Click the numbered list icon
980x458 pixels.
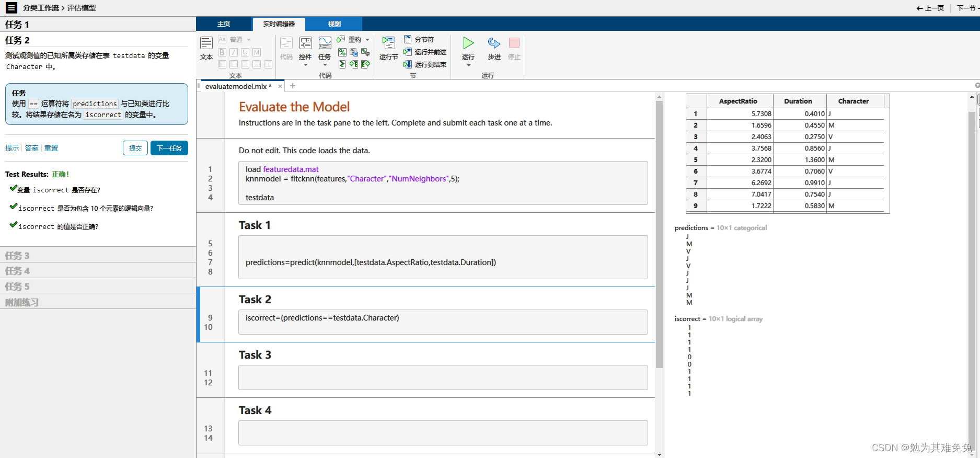click(x=234, y=64)
